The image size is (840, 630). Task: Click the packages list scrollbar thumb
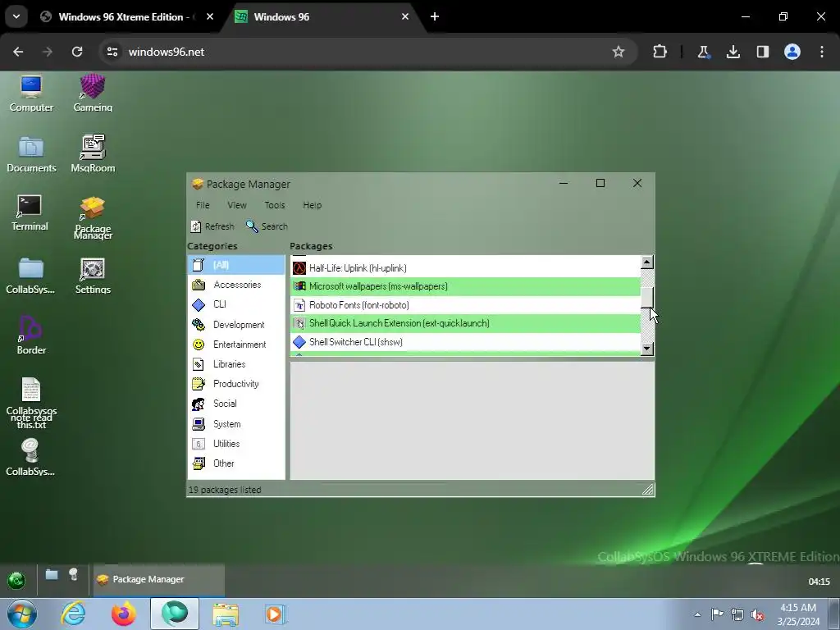click(647, 297)
